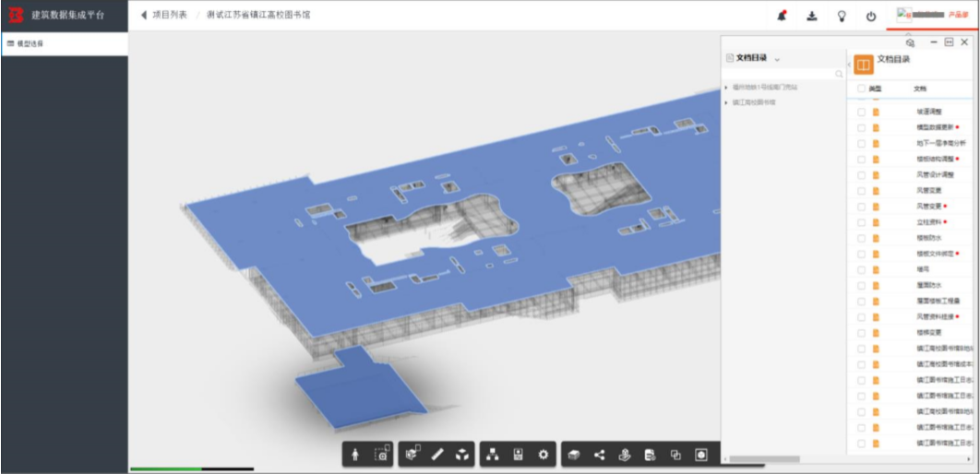
Task: Activate the first-person walk mode icon
Action: click(355, 456)
